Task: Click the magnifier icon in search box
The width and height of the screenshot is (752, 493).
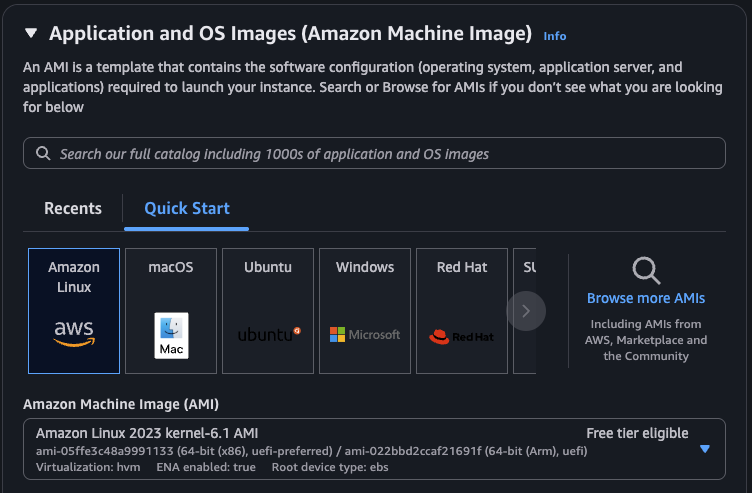Action: [43, 153]
